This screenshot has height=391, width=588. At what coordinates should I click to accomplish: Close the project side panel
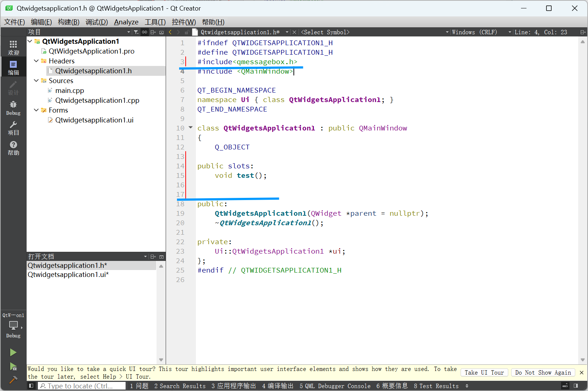click(162, 32)
